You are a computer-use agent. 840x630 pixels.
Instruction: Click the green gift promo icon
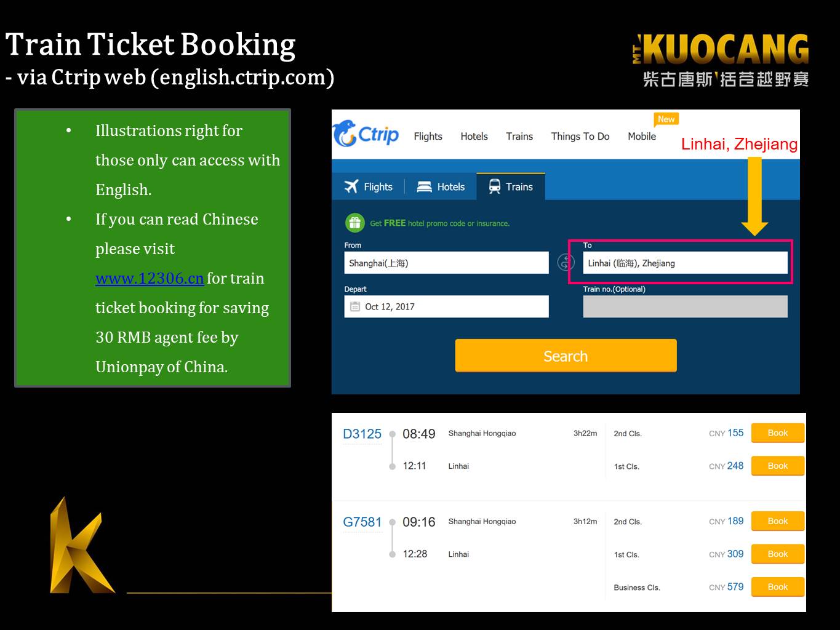354,223
